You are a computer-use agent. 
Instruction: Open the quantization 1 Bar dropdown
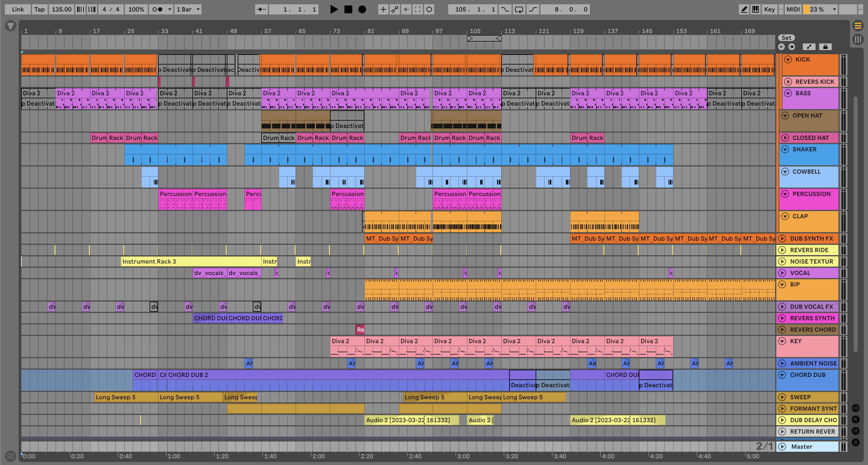click(188, 9)
